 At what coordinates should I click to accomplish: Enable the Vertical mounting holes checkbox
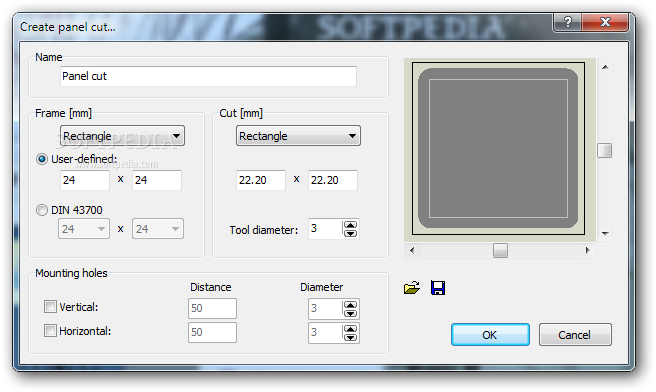pyautogui.click(x=50, y=307)
